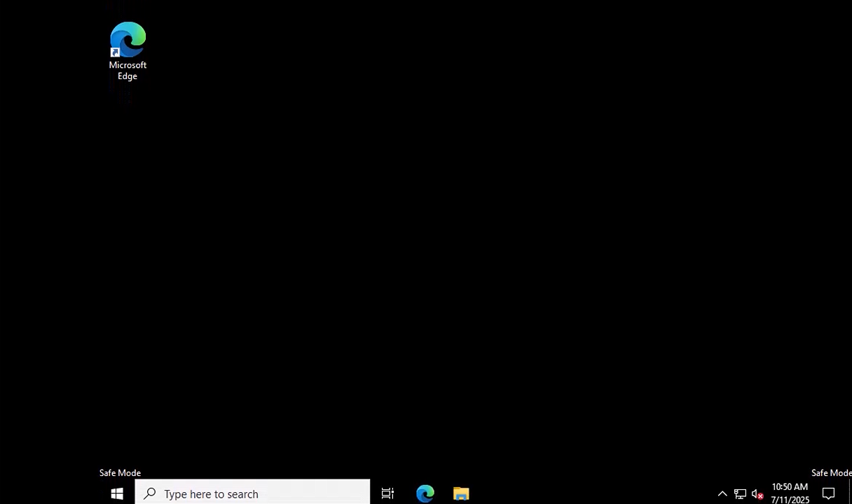Open File Explorer from the taskbar
852x504 pixels.
coord(461,494)
